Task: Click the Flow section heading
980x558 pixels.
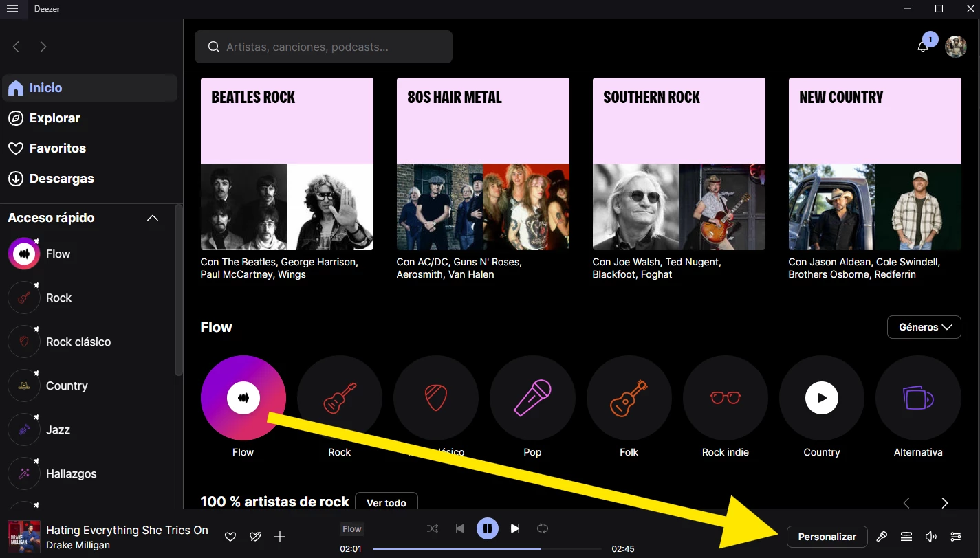Action: (217, 327)
